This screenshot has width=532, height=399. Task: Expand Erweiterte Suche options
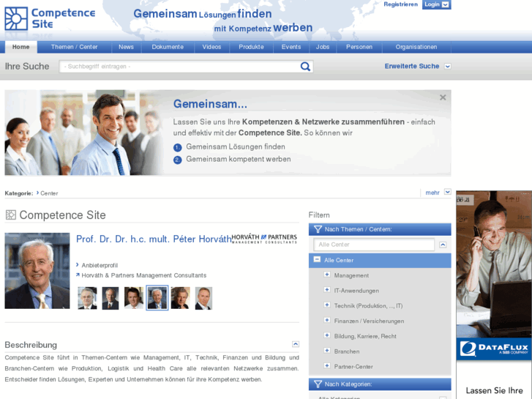coord(448,66)
